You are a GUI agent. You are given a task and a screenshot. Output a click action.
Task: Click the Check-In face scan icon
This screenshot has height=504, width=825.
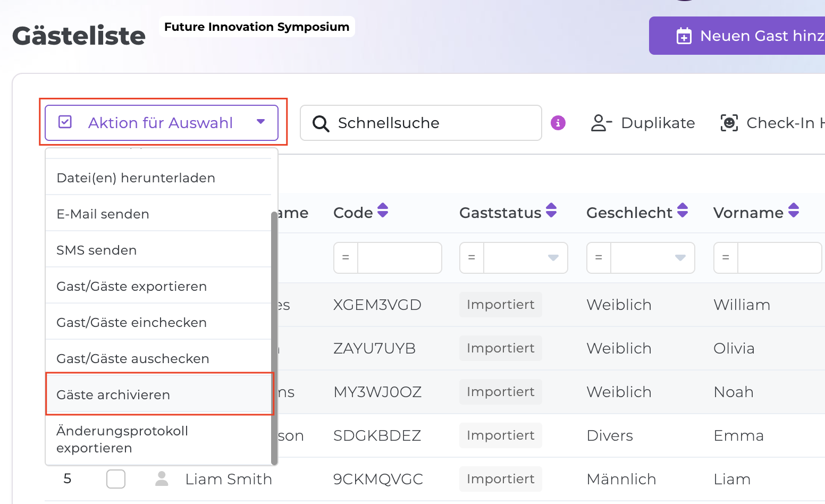coord(729,123)
